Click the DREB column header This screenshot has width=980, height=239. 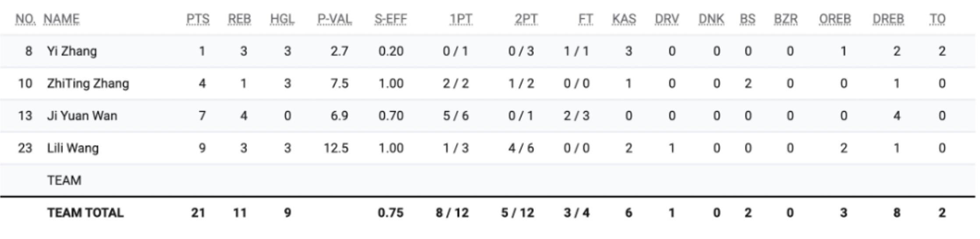888,19
